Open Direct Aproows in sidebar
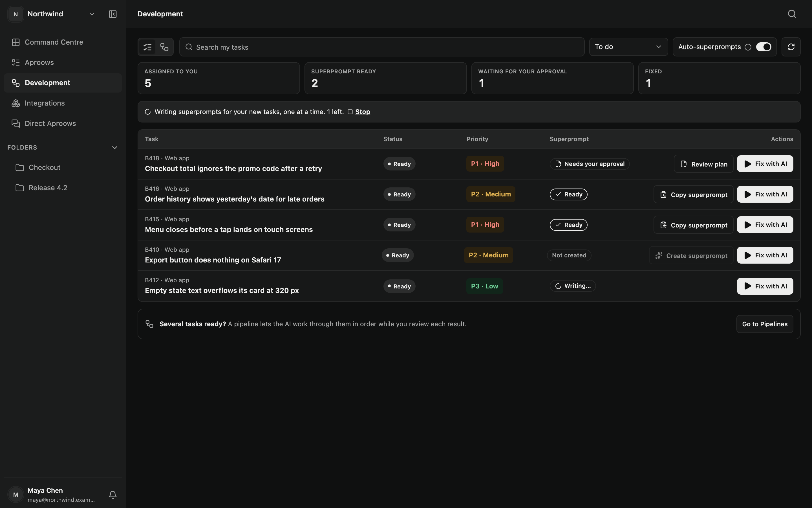812x508 pixels. coord(63,124)
